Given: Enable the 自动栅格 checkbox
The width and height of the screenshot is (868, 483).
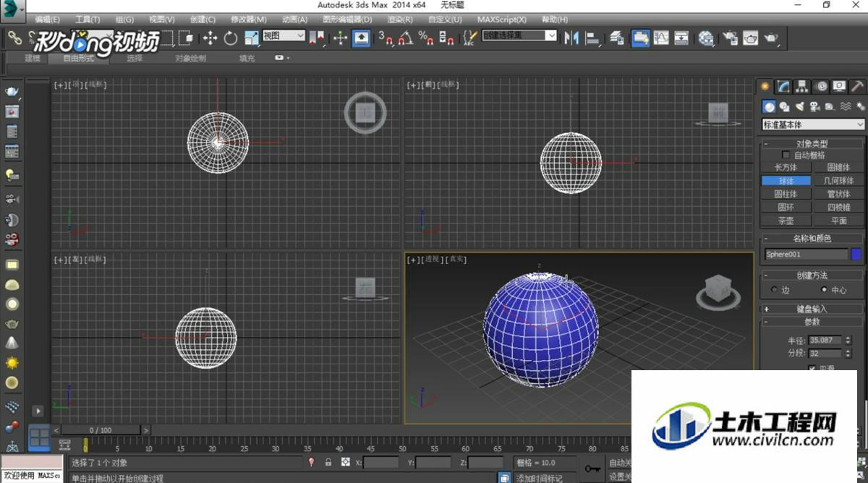Looking at the screenshot, I should [786, 155].
